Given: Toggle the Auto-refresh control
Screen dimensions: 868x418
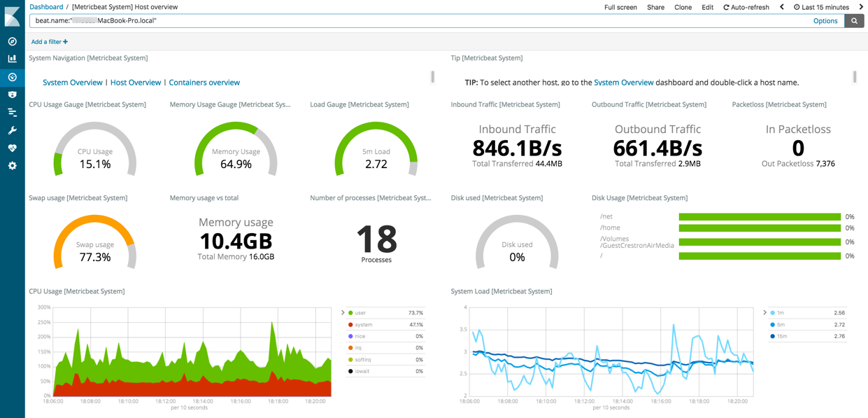Looking at the screenshot, I should click(746, 7).
